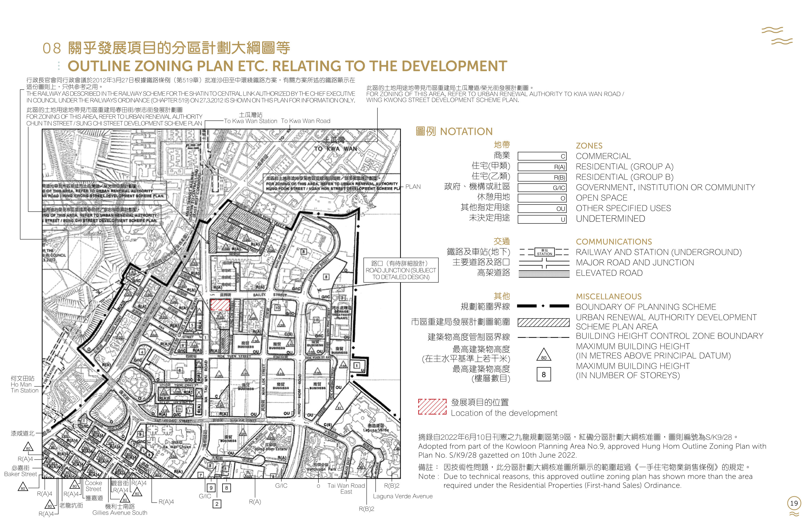Click the red hatched legend swatch

(432, 406)
